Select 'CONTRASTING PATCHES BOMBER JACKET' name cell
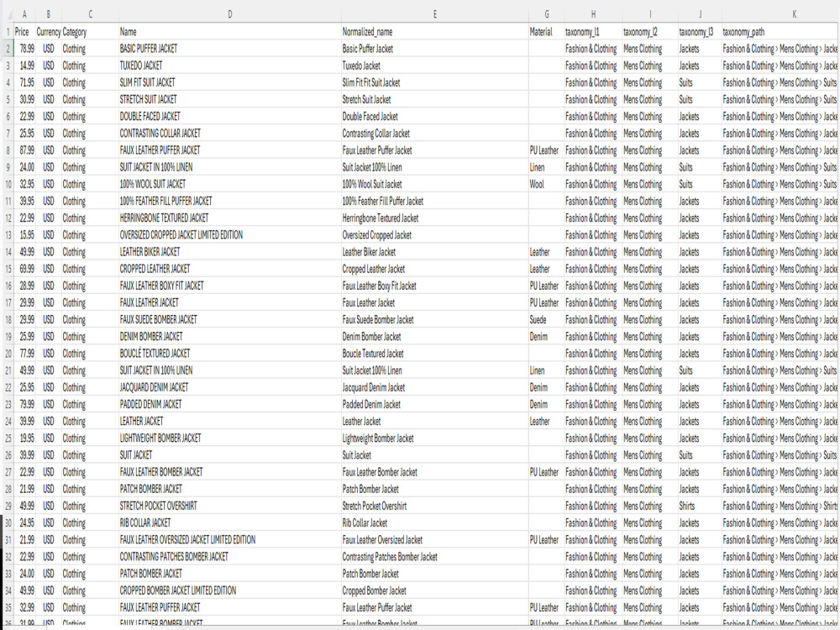Viewport: 840px width, 630px height. (x=230, y=557)
